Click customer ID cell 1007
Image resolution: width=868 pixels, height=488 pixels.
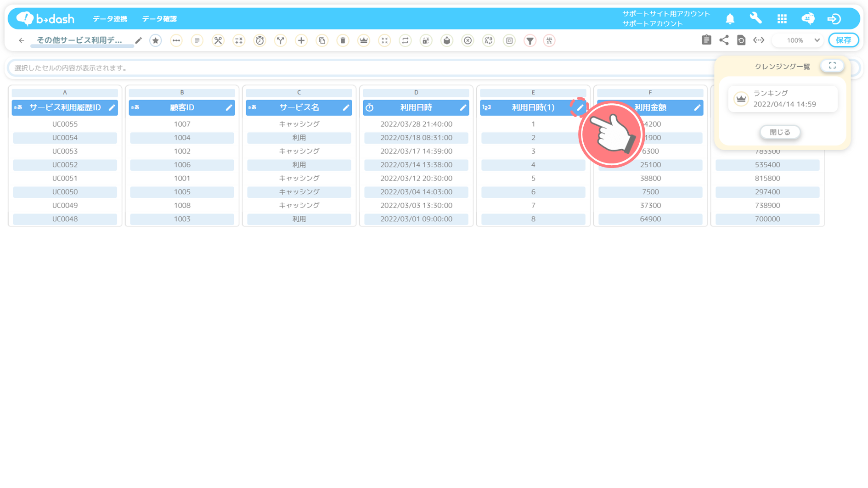tap(182, 124)
